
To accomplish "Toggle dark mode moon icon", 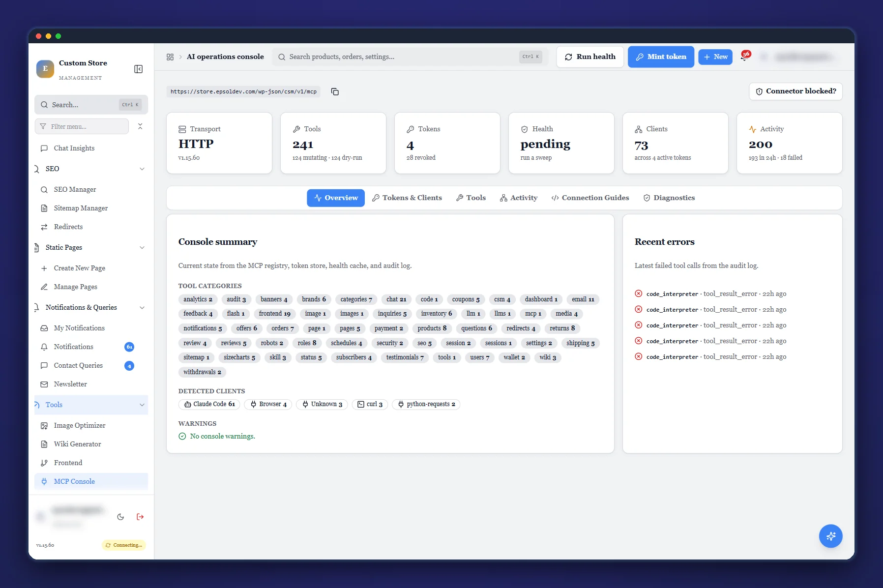I will 120,517.
